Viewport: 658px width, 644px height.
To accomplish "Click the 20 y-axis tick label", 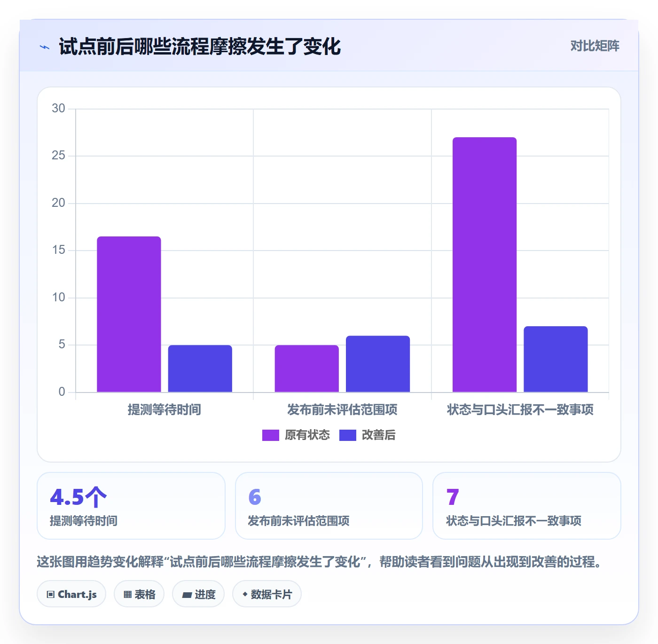I will pyautogui.click(x=58, y=203).
